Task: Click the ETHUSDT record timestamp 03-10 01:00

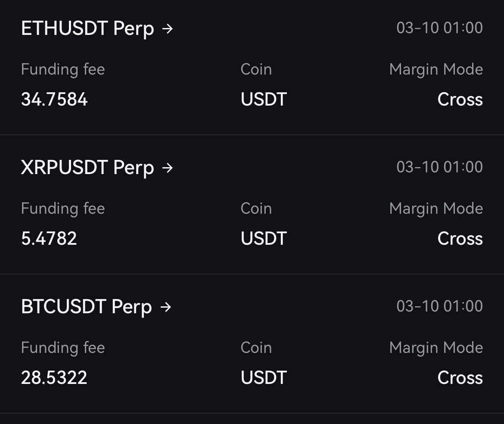Action: pos(439,28)
